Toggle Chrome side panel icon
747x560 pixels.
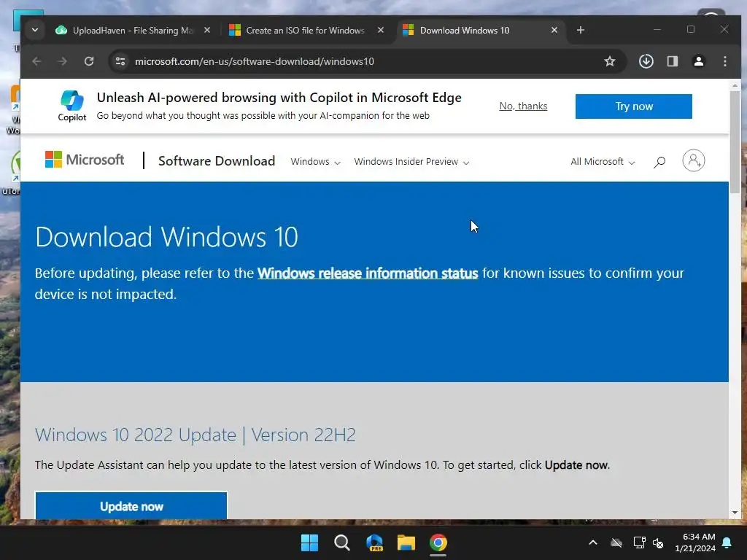672,61
